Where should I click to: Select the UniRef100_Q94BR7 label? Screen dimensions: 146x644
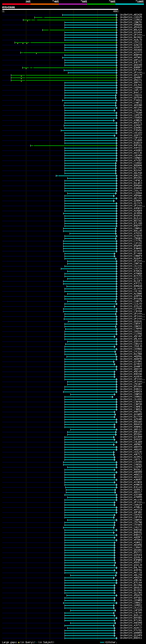click(131, 77)
